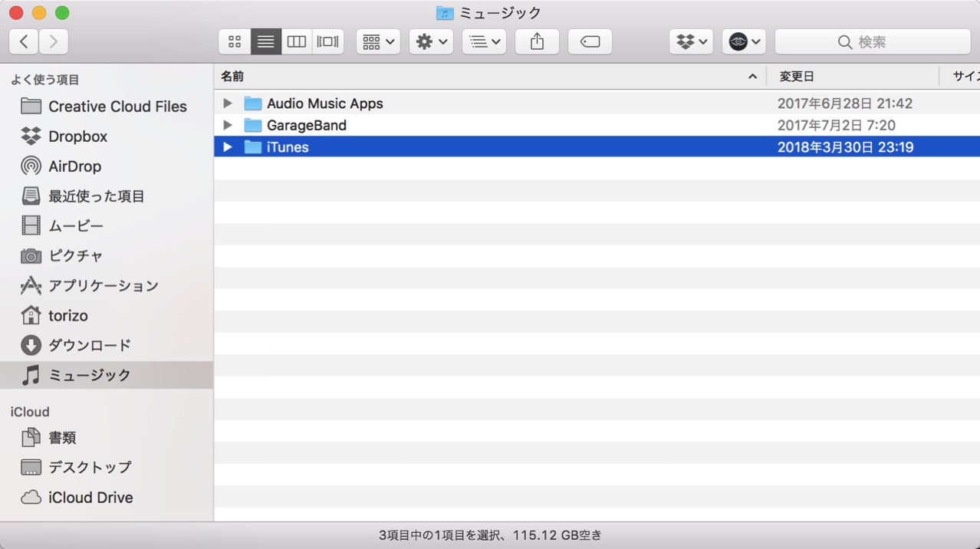Switch to icon view
The width and height of the screenshot is (980, 549).
(x=235, y=41)
